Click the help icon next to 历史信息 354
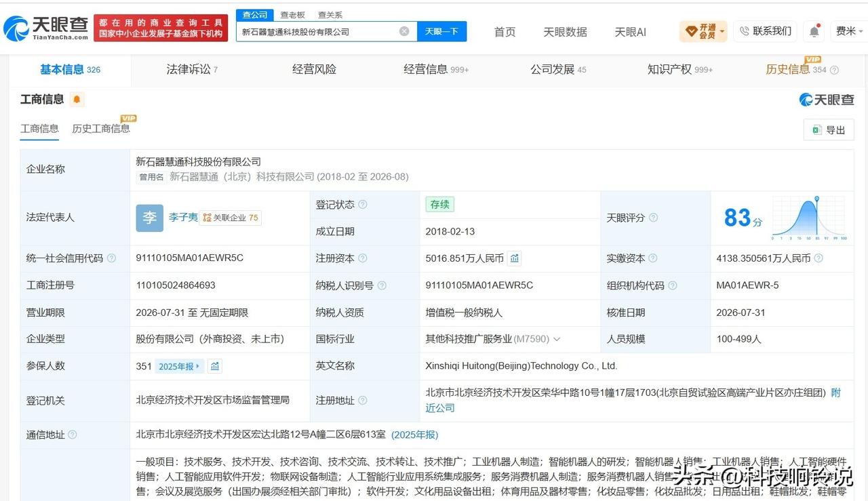Image resolution: width=868 pixels, height=501 pixels. 834,70
